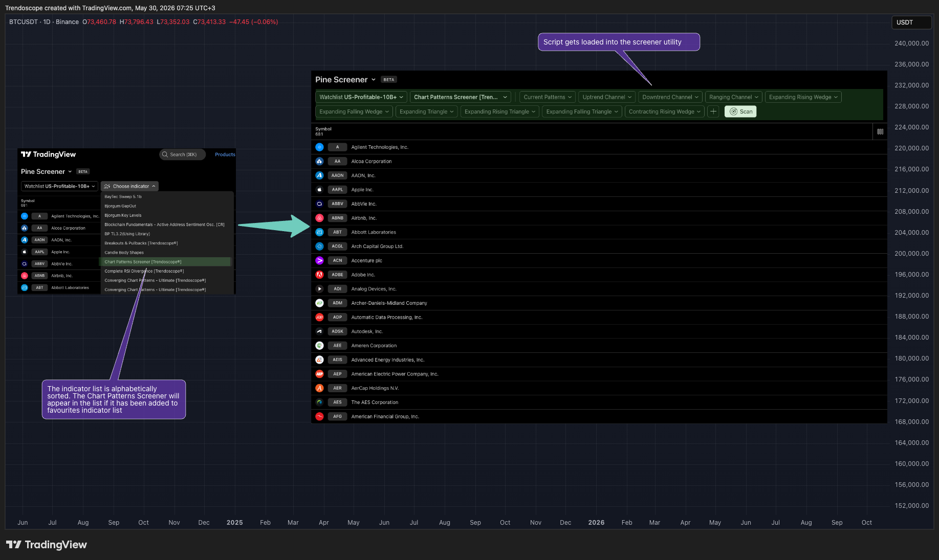Open the Contracting Rising Wedge filter dropdown
The height and width of the screenshot is (560, 939).
pyautogui.click(x=664, y=111)
